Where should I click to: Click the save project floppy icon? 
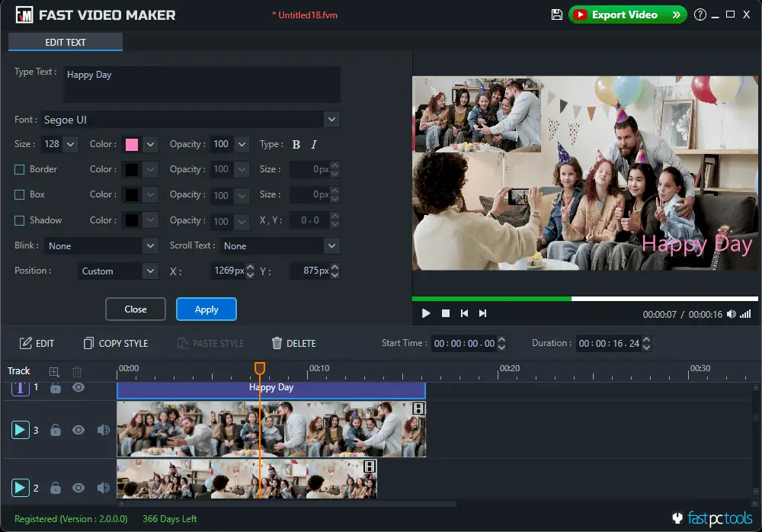(557, 14)
